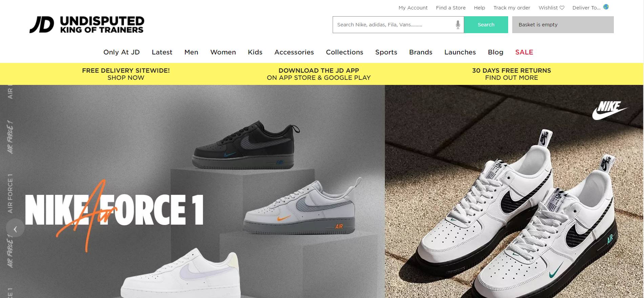The height and width of the screenshot is (298, 644).
Task: Open the Basket is empty dropdown
Action: 563,25
